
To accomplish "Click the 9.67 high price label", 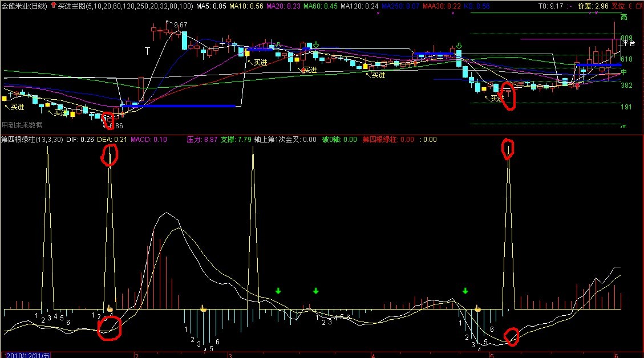I will tap(180, 25).
